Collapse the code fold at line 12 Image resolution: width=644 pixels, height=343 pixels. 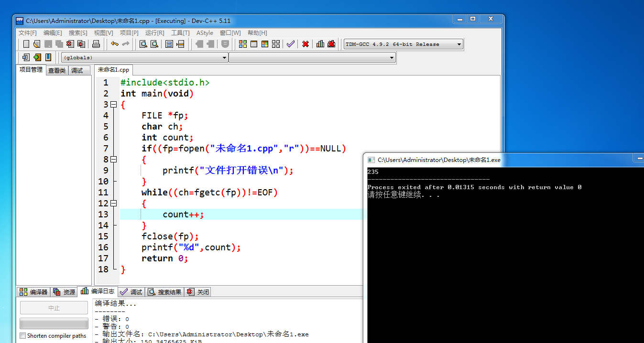(x=113, y=203)
